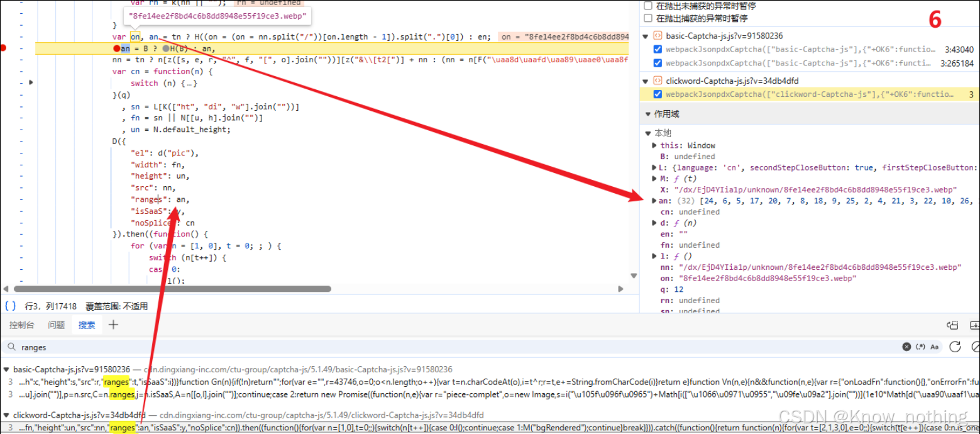Collapse clickword-Captcha-js search results group
This screenshot has width=980, height=434.
pyautogui.click(x=6, y=415)
